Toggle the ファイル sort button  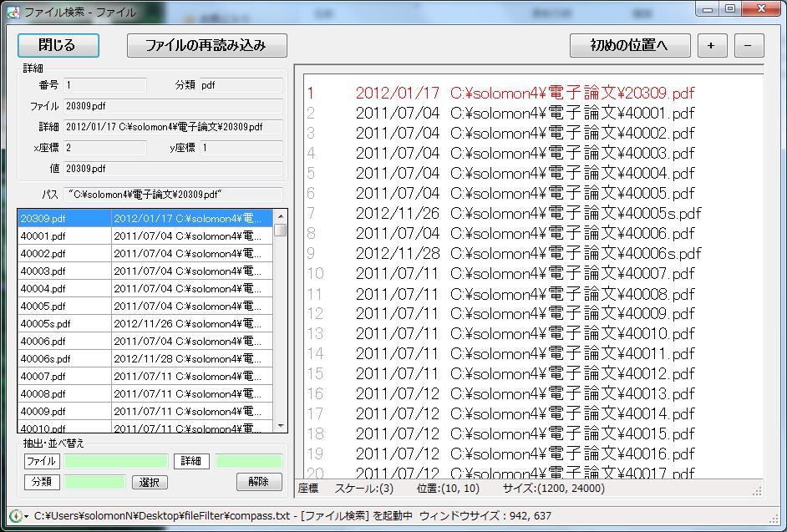pos(42,461)
